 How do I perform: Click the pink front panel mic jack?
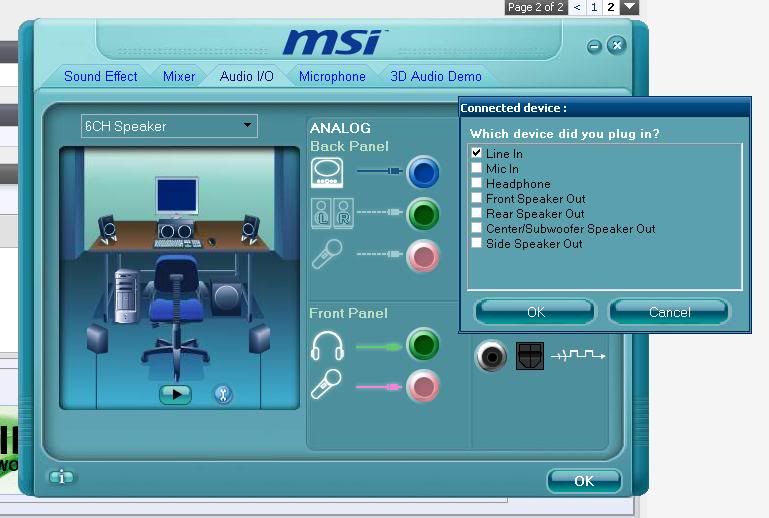(x=423, y=385)
